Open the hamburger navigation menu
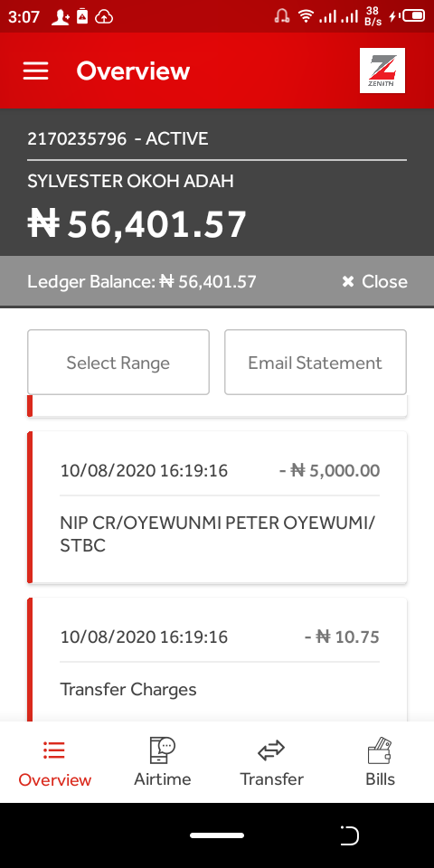434x868 pixels. [35, 71]
